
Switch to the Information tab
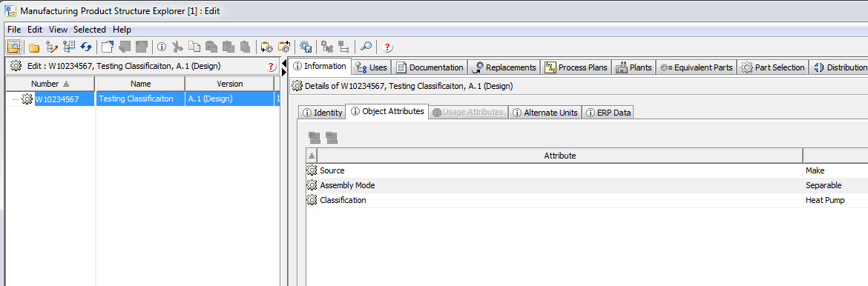pos(320,67)
